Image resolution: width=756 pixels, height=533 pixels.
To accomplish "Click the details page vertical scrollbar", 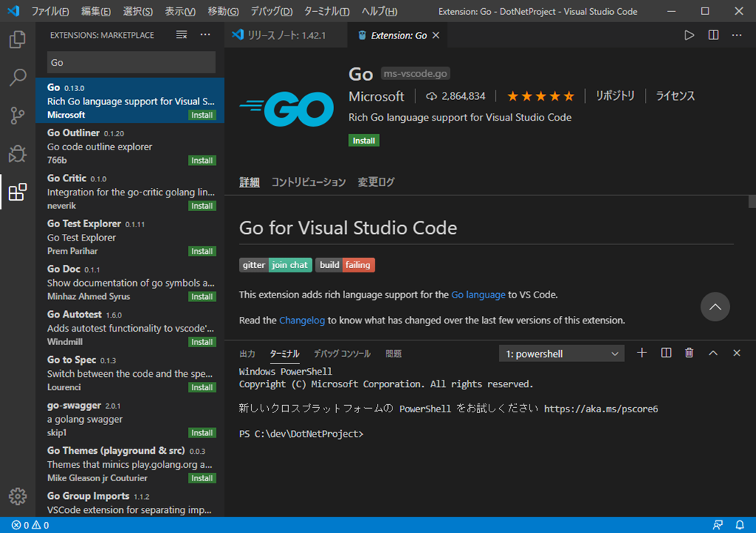I will pyautogui.click(x=752, y=201).
